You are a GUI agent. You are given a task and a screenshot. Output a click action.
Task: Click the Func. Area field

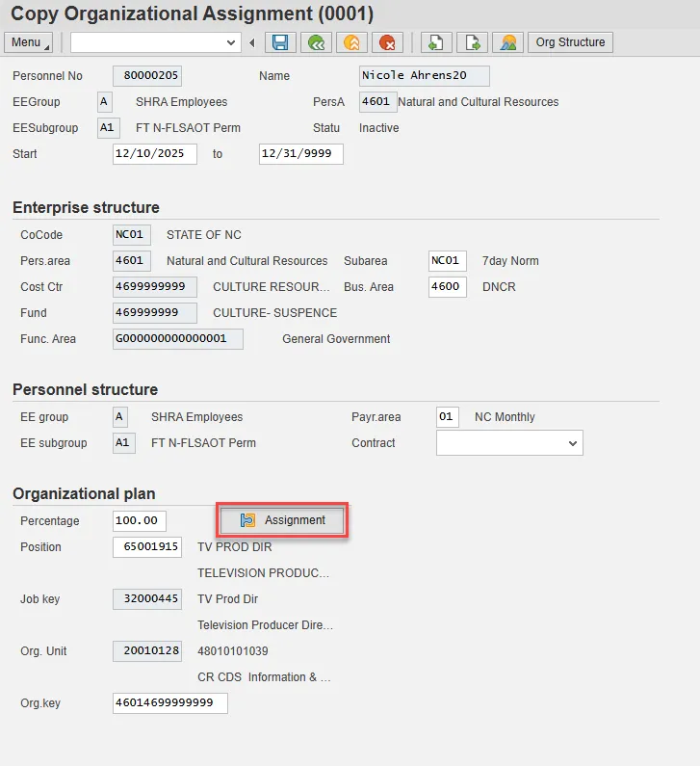(178, 339)
